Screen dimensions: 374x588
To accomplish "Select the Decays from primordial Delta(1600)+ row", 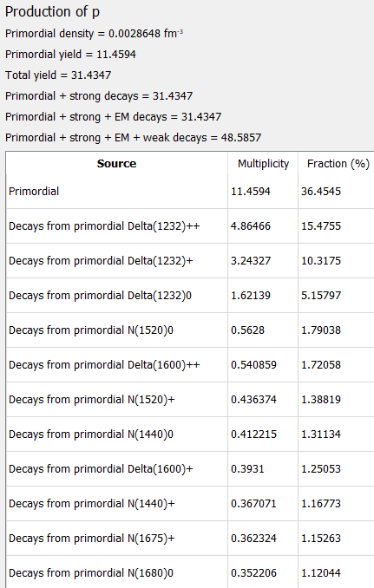I will tap(190, 468).
